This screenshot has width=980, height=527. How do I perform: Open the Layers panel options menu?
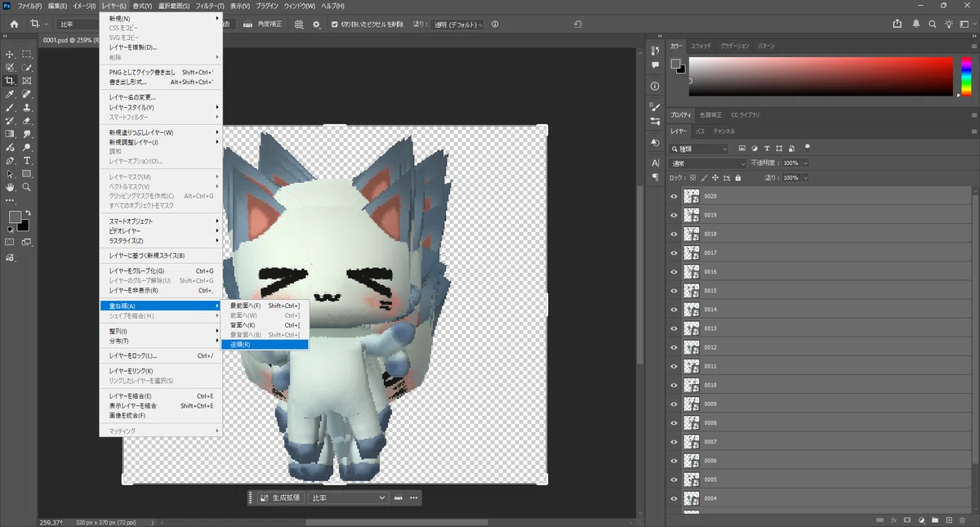pos(973,131)
